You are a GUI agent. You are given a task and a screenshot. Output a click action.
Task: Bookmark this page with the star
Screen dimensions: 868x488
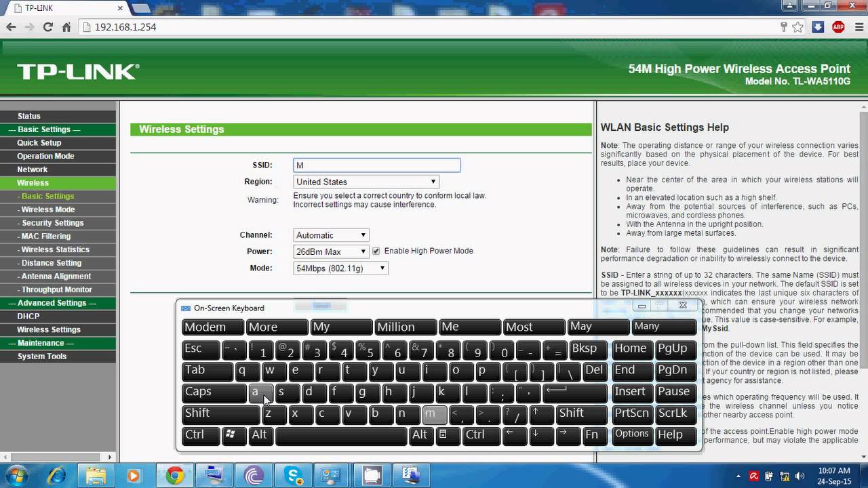pyautogui.click(x=798, y=27)
